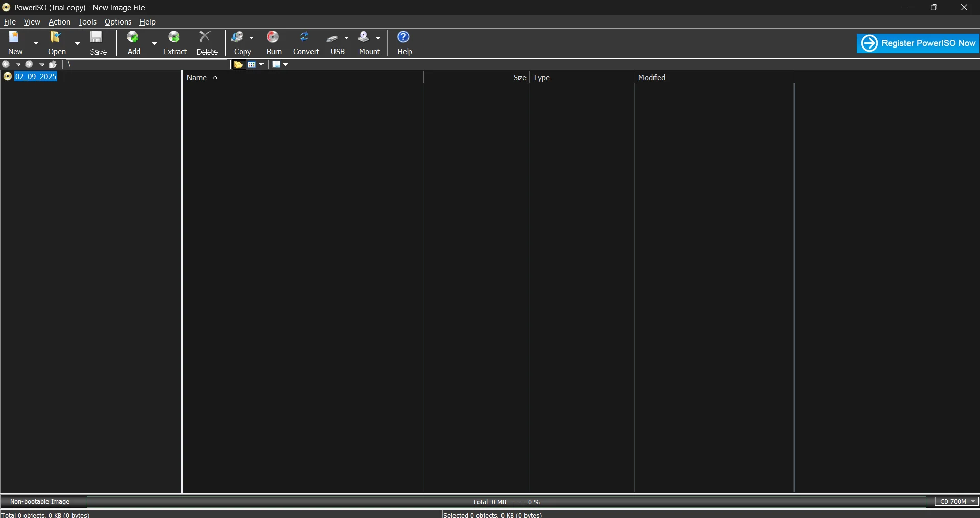Click the Non-bootable Image status button

click(x=40, y=502)
